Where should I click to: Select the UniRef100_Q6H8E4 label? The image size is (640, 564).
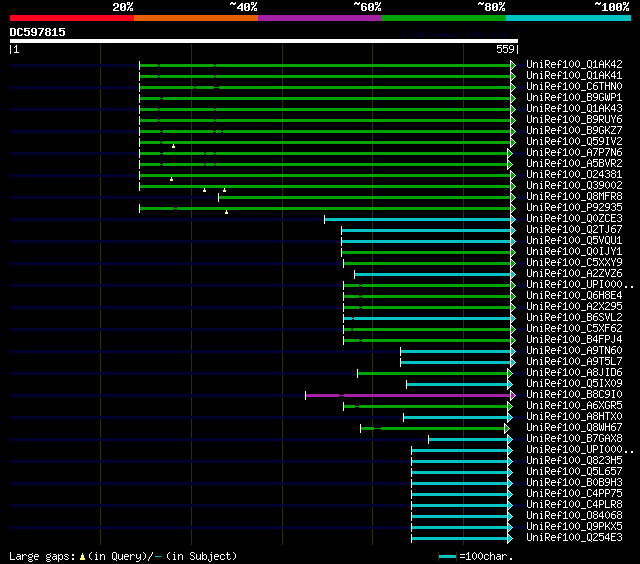574,296
